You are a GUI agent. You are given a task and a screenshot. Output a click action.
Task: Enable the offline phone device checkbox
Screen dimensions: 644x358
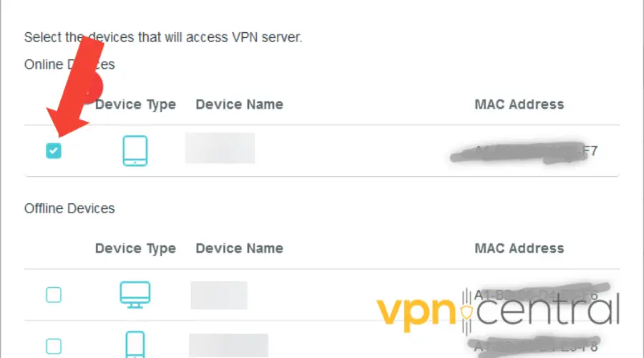[54, 347]
